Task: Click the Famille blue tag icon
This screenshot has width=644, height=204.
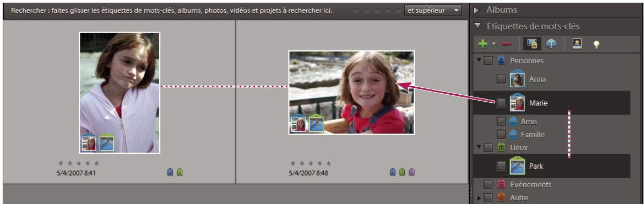Action: [x=513, y=134]
